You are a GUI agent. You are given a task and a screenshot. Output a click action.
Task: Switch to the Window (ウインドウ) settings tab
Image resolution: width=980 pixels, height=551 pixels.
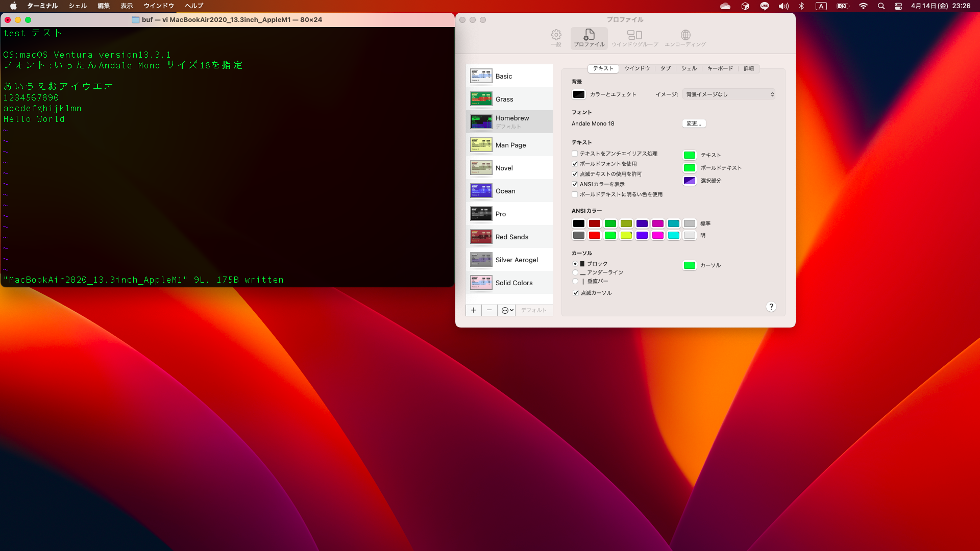636,68
